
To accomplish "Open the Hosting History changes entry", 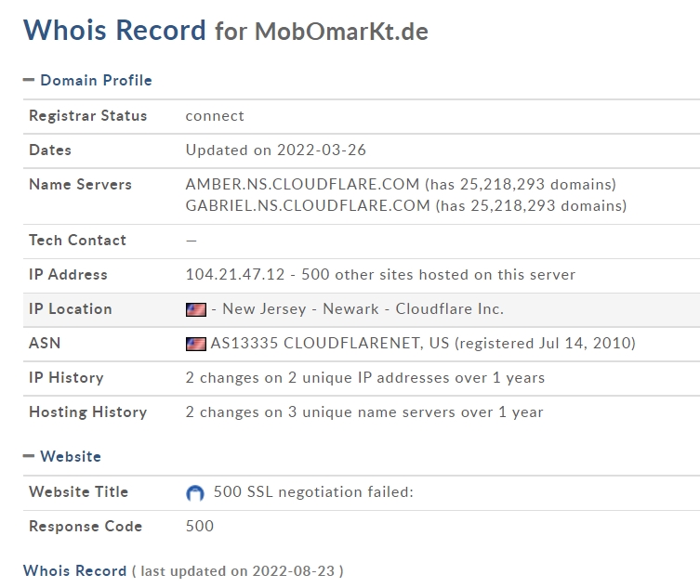I will [x=364, y=412].
